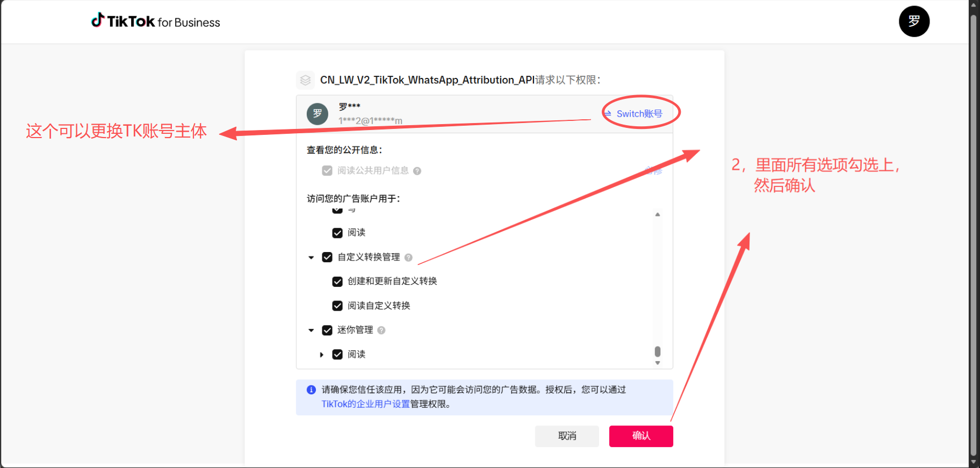
Task: Click the 访问您的广告账户用于 heading
Action: (x=353, y=199)
